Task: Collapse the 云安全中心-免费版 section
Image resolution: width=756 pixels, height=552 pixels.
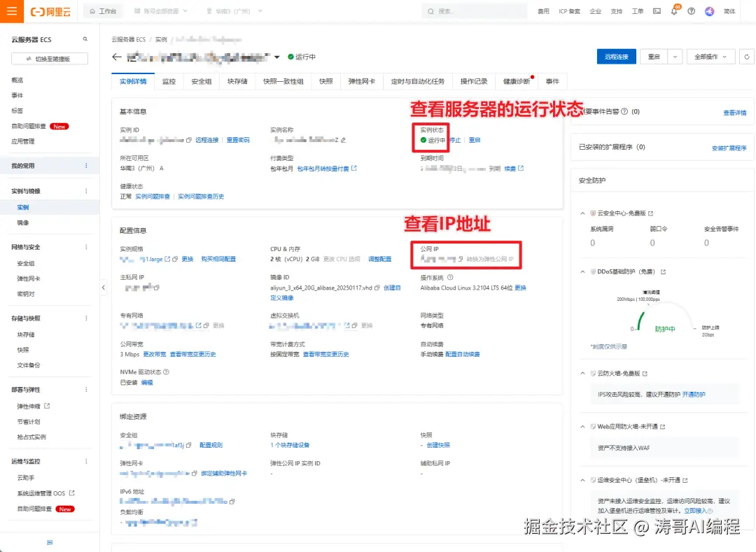Action: click(x=582, y=213)
